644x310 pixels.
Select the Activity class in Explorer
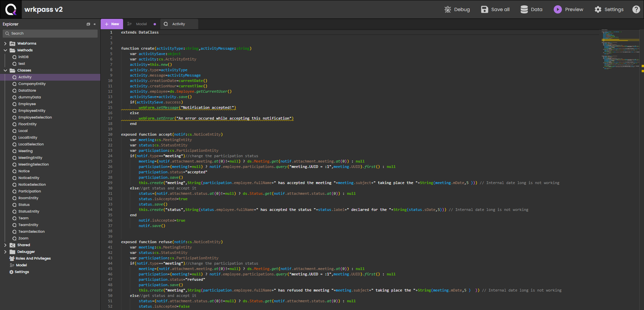pyautogui.click(x=25, y=77)
